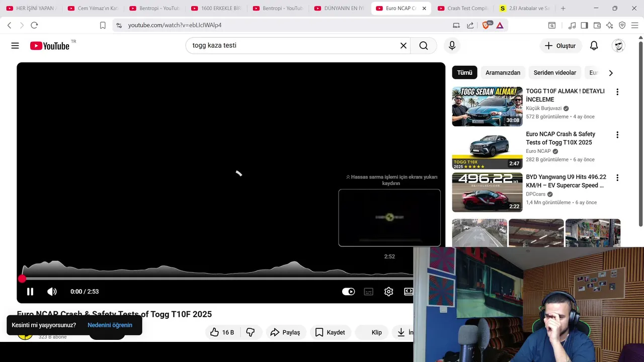Open Brave playlist music note icon

[x=572, y=25]
